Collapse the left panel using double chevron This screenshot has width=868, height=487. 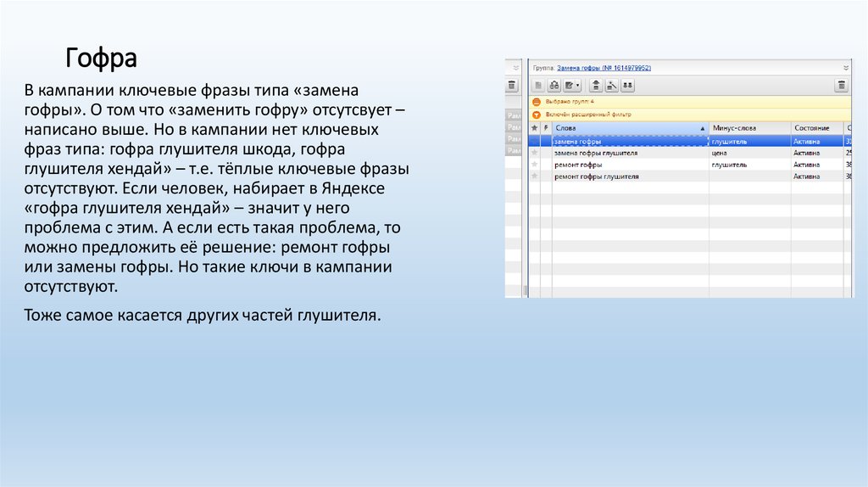coord(516,68)
